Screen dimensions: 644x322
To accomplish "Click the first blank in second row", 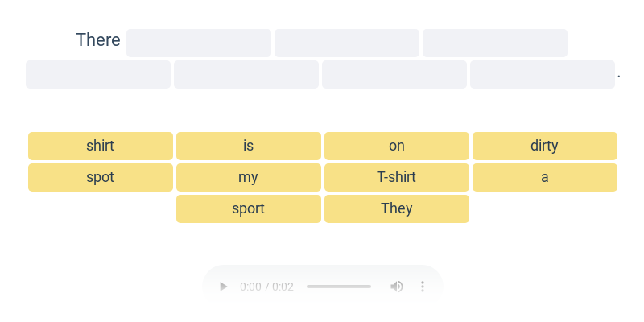I will pyautogui.click(x=98, y=74).
